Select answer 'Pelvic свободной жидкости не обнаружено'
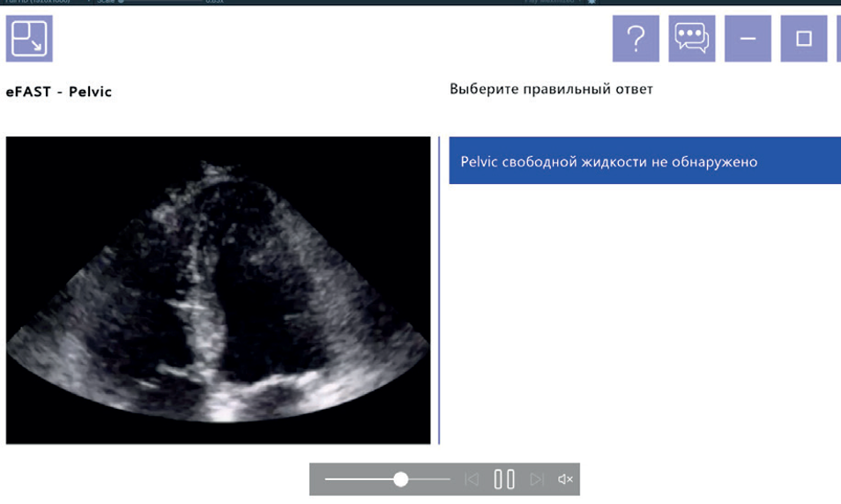The width and height of the screenshot is (841, 504). 644,160
